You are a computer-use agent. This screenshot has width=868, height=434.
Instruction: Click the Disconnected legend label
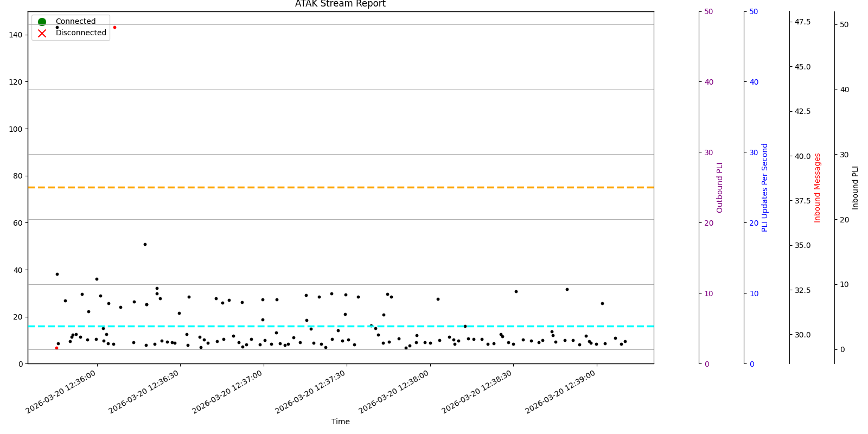click(x=81, y=33)
